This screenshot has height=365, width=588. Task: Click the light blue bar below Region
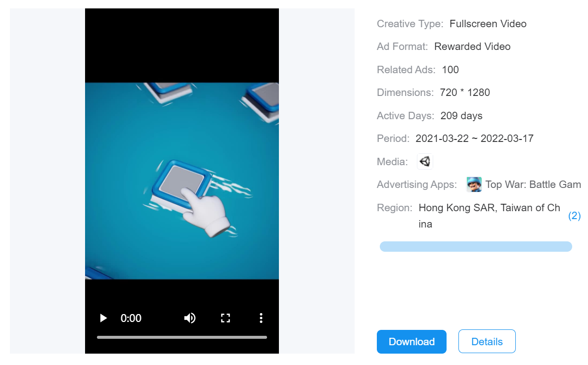(x=475, y=246)
